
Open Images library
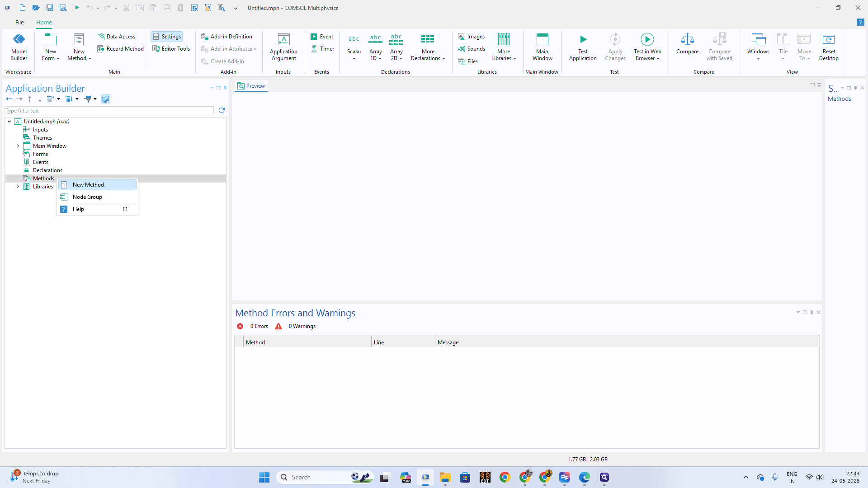(x=471, y=37)
